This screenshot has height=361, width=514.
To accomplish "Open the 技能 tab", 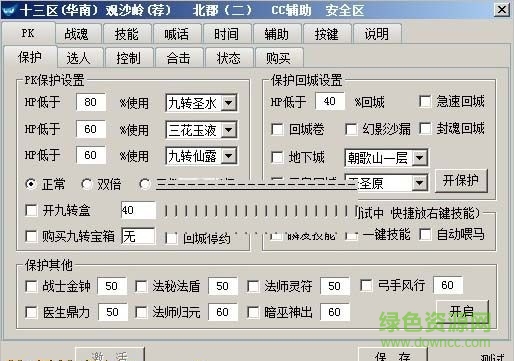I will pyautogui.click(x=127, y=34).
